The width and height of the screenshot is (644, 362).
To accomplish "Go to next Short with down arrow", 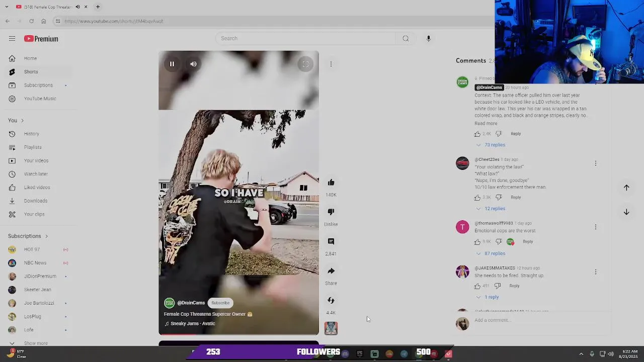I will [x=626, y=212].
